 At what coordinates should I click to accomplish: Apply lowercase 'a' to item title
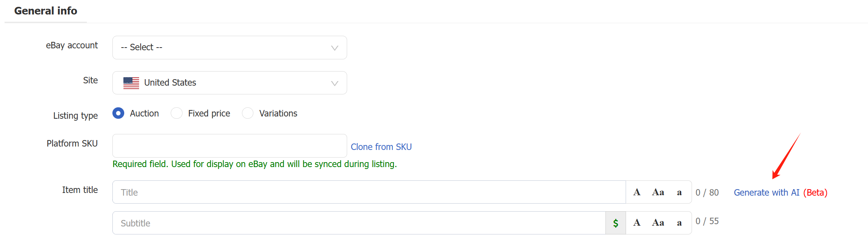pos(679,193)
